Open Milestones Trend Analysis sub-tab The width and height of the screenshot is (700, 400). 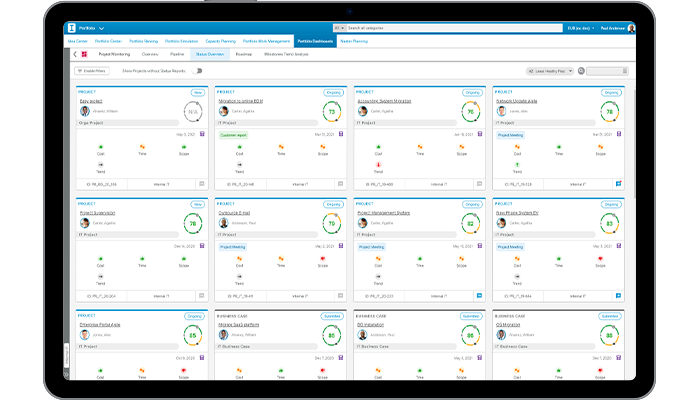click(286, 54)
